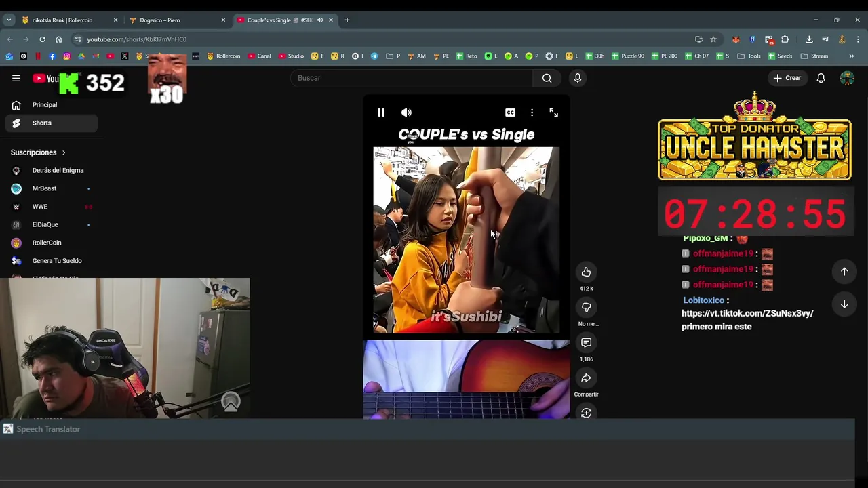The height and width of the screenshot is (488, 868).
Task: Close the Couple's vs Single tab
Action: (x=331, y=20)
